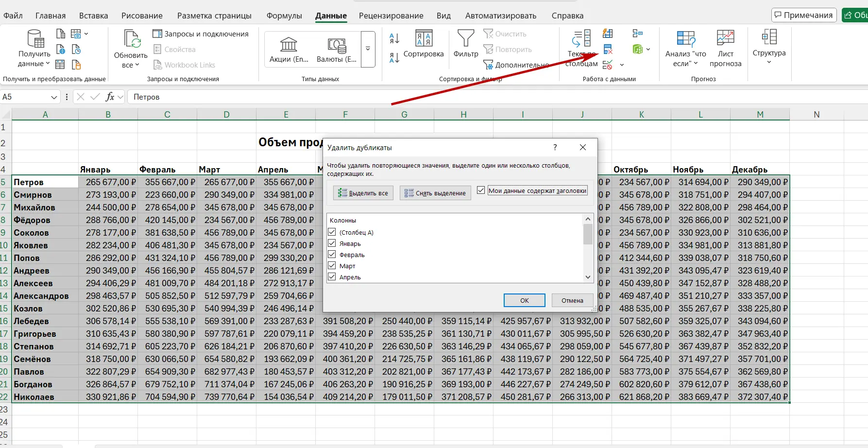Open the Name Box dropdown arrow
868x448 pixels.
(x=54, y=97)
